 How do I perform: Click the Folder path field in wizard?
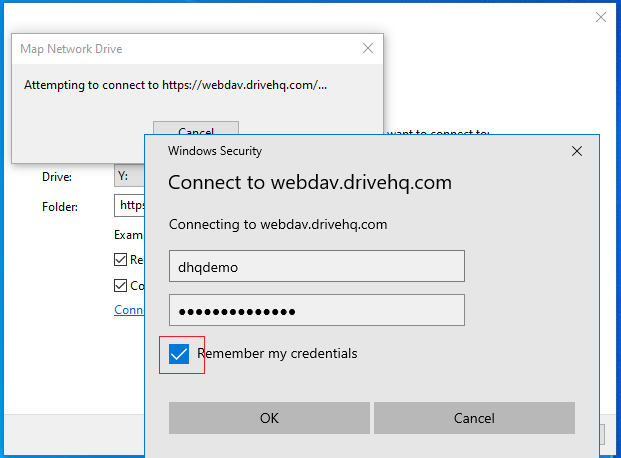130,205
